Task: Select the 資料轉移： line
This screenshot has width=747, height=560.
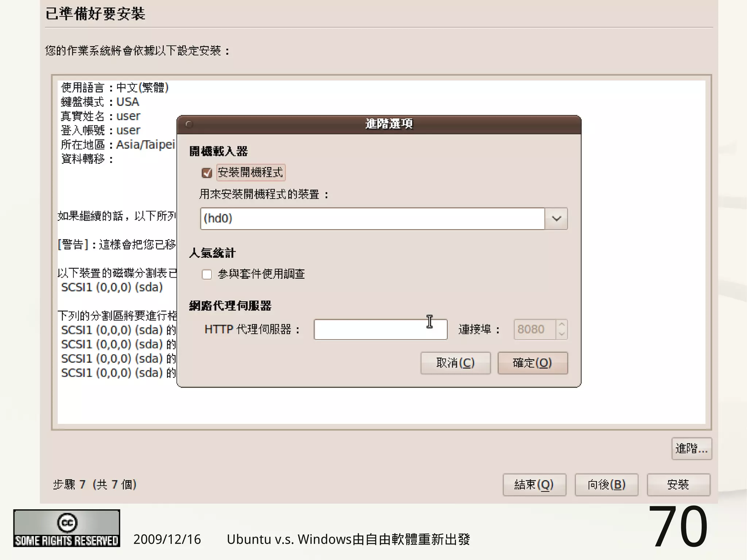Action: (x=87, y=159)
